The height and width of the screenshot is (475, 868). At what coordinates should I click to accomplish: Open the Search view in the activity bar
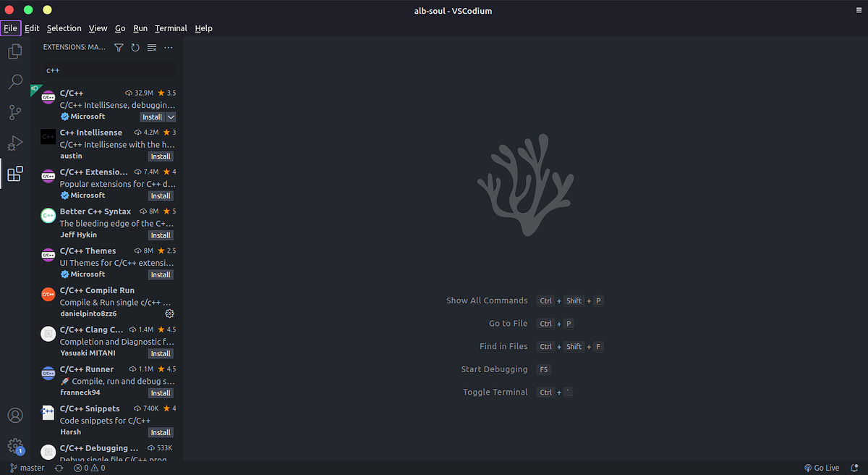[15, 82]
